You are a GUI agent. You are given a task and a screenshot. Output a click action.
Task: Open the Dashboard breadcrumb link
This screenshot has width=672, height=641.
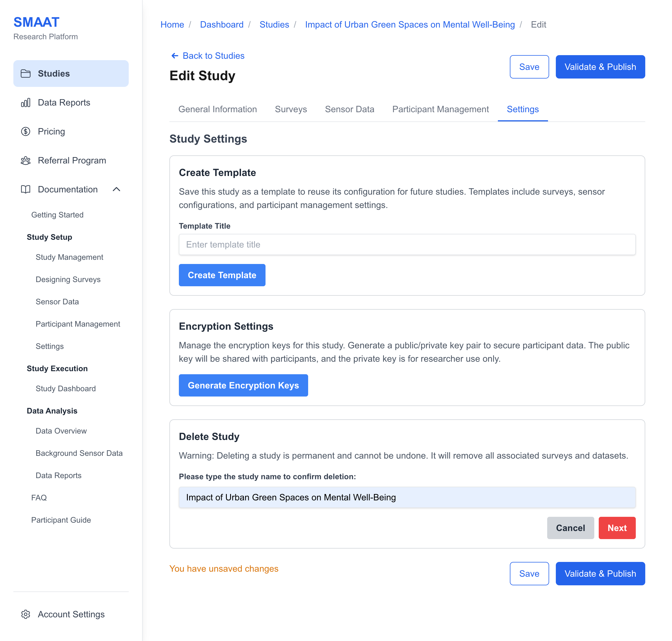[x=221, y=25]
